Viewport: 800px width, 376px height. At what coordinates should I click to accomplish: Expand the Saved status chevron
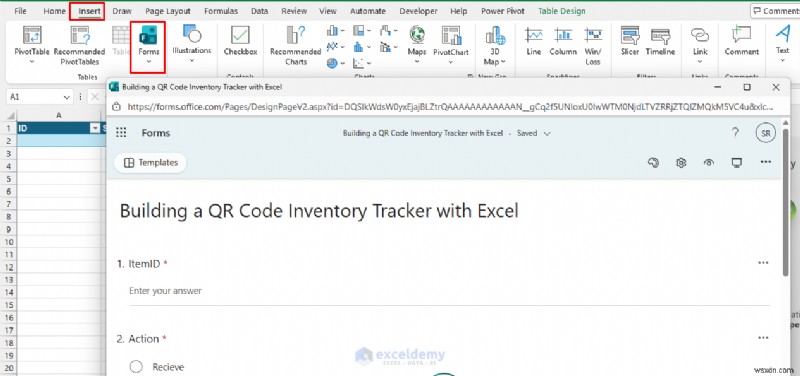(x=547, y=134)
